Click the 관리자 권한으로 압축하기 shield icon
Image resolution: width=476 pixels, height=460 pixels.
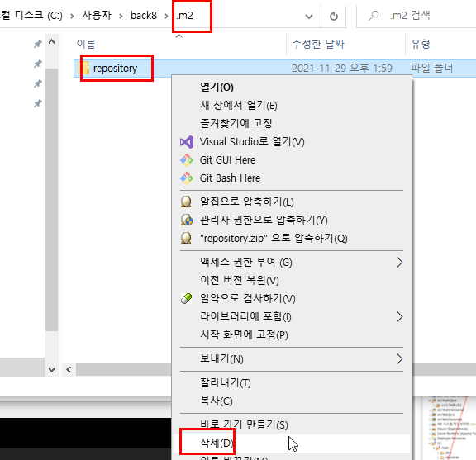point(187,220)
